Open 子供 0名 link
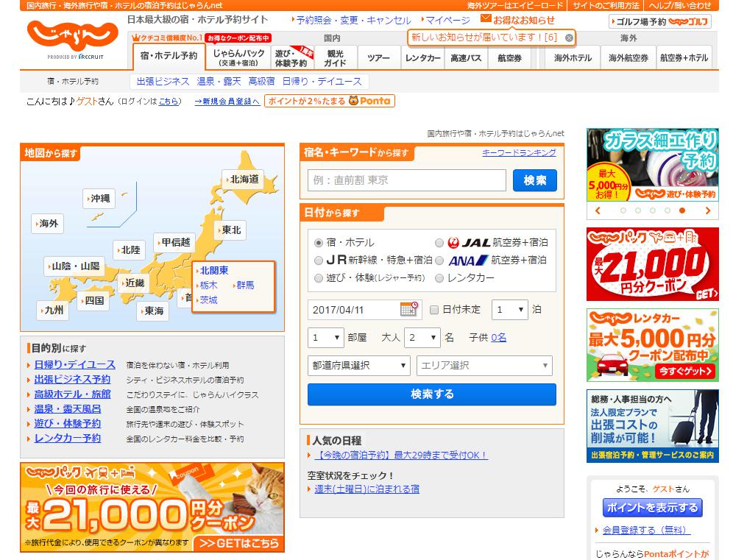The width and height of the screenshot is (733, 560). [498, 338]
